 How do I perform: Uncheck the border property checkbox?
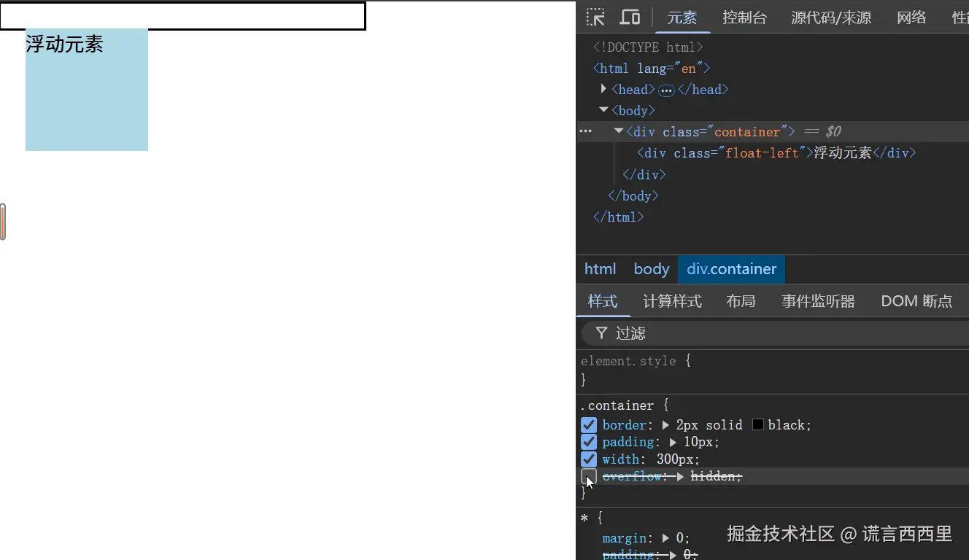(x=589, y=425)
